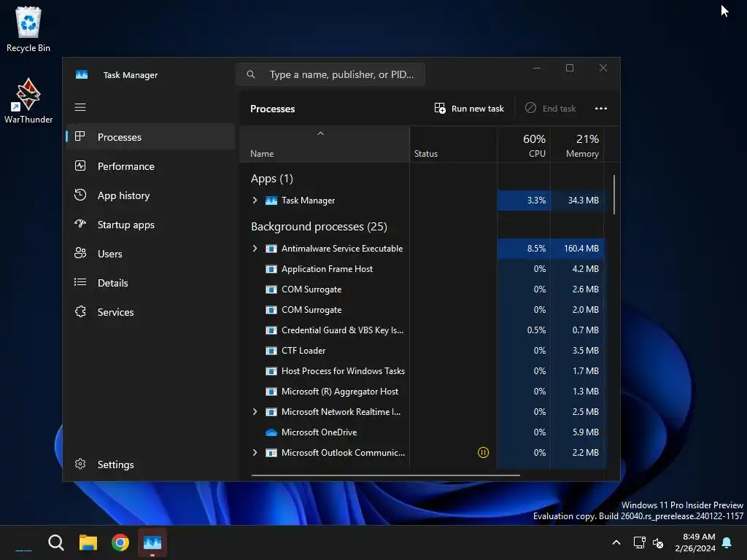Launch Google Chrome from taskbar

point(120,542)
